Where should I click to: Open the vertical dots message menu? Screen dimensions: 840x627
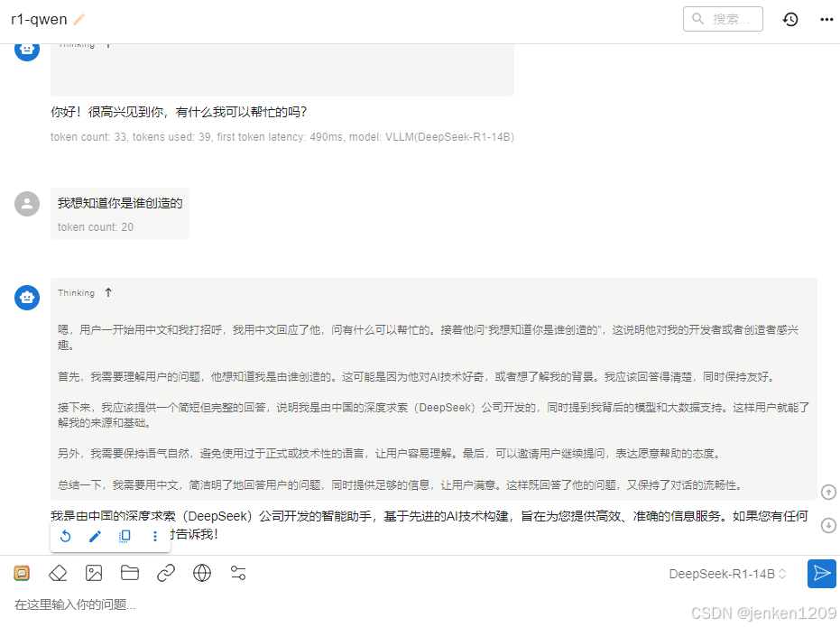pos(155,536)
